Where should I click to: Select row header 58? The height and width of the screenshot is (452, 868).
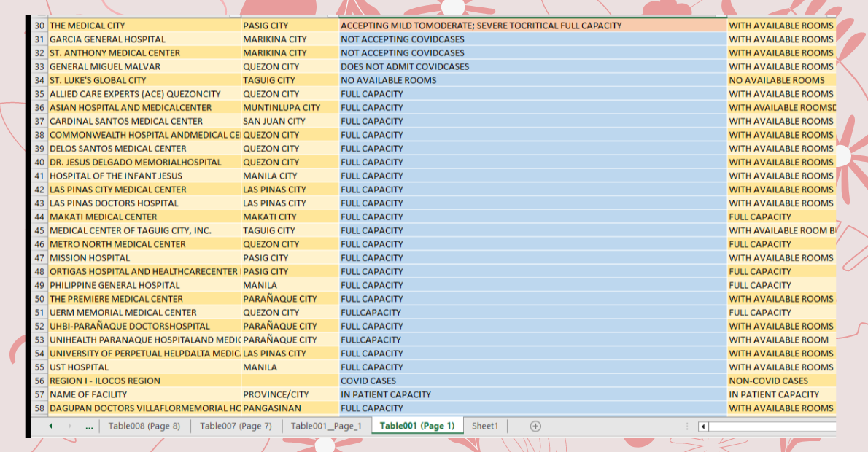click(39, 408)
